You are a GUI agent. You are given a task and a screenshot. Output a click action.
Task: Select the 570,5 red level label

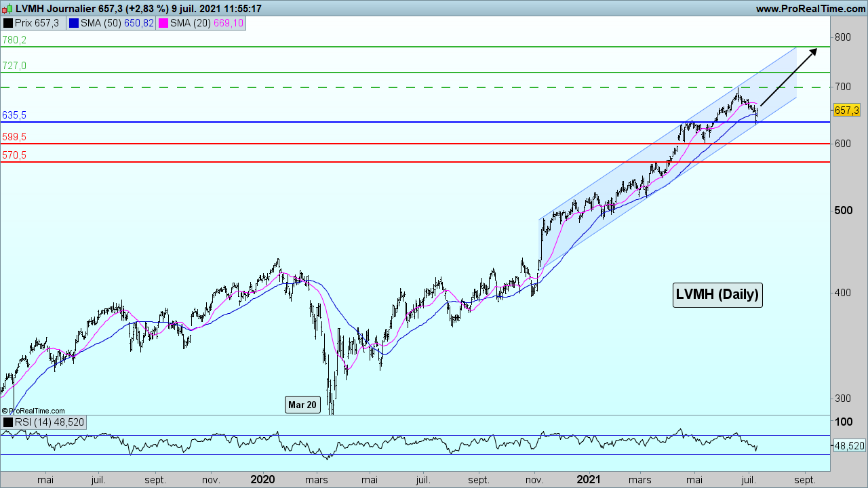[14, 155]
